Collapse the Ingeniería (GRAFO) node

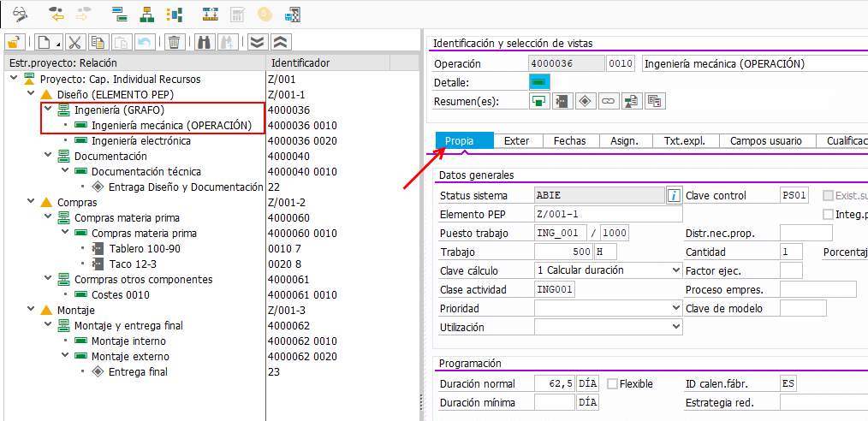click(48, 110)
